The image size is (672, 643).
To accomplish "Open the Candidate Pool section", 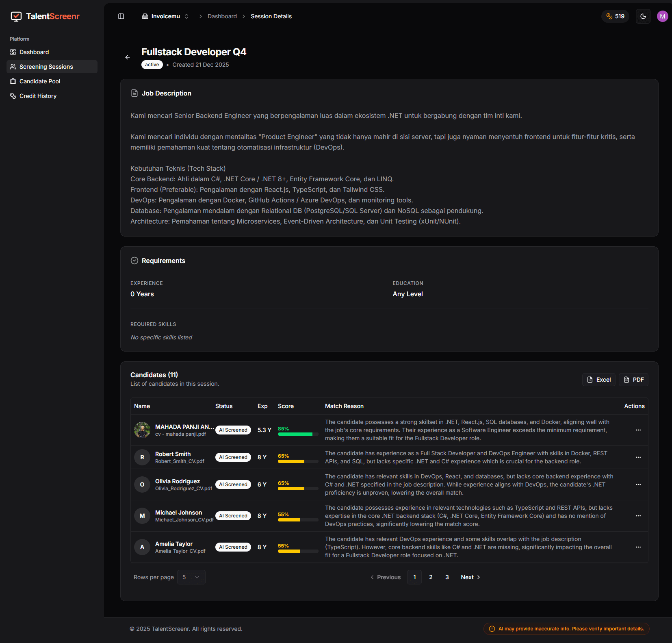I will click(39, 81).
